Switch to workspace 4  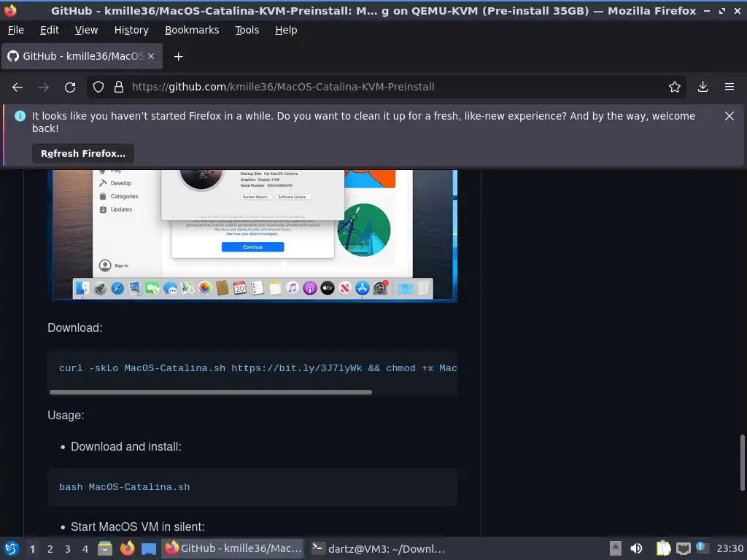point(85,549)
